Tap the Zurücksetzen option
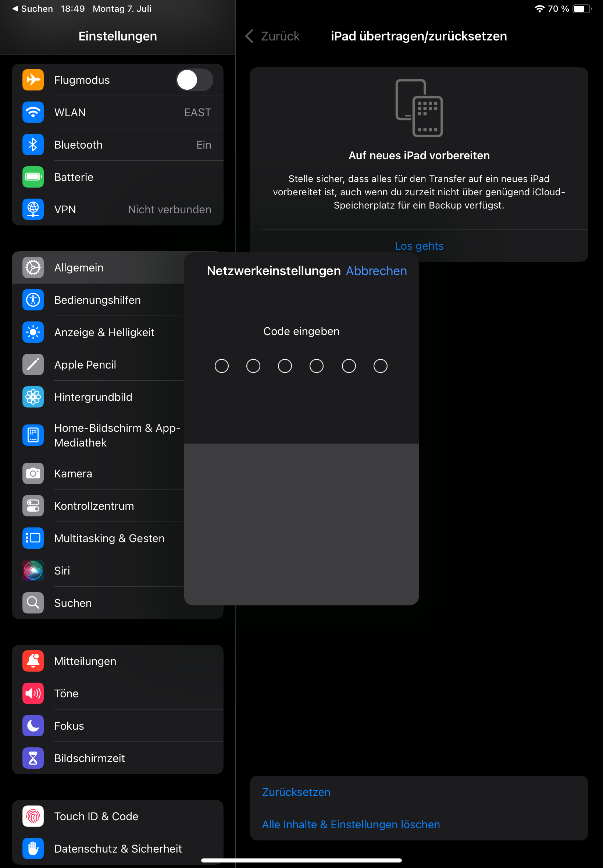This screenshot has height=868, width=603. pos(296,792)
